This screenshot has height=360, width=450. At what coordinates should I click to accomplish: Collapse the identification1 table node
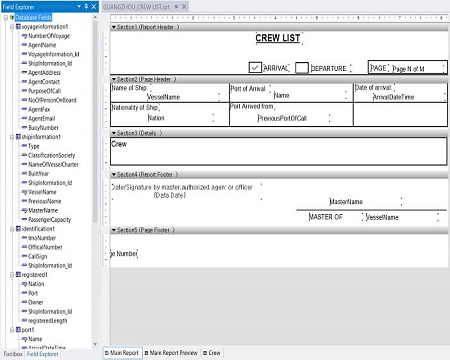point(12,229)
